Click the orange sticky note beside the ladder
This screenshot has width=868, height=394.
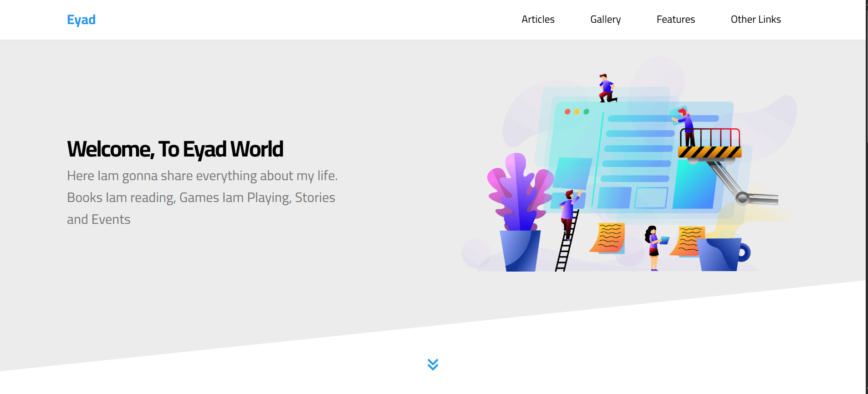[608, 237]
